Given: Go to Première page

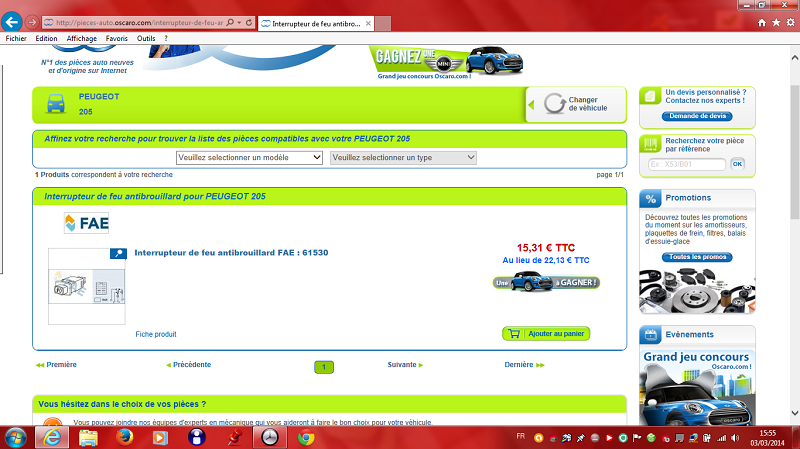Looking at the screenshot, I should (x=56, y=365).
